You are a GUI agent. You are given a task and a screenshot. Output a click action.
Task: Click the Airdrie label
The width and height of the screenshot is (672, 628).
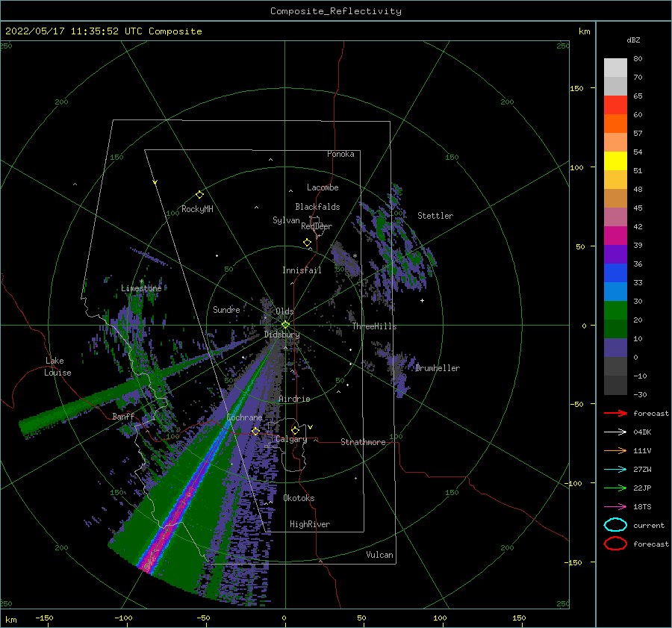294,399
